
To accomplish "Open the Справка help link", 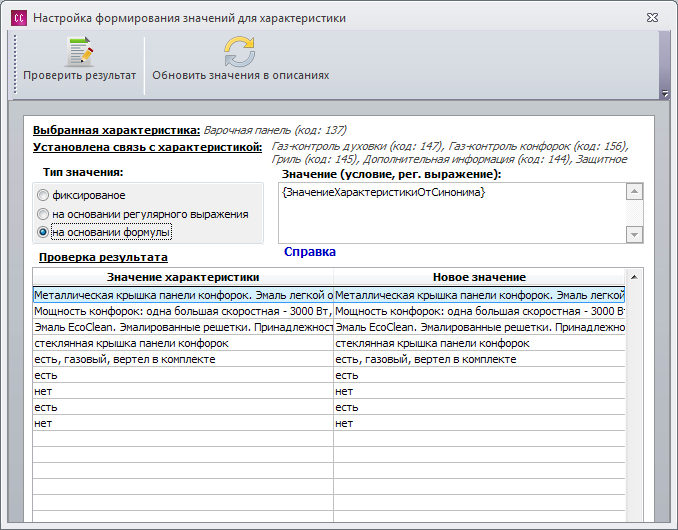I will pyautogui.click(x=310, y=252).
